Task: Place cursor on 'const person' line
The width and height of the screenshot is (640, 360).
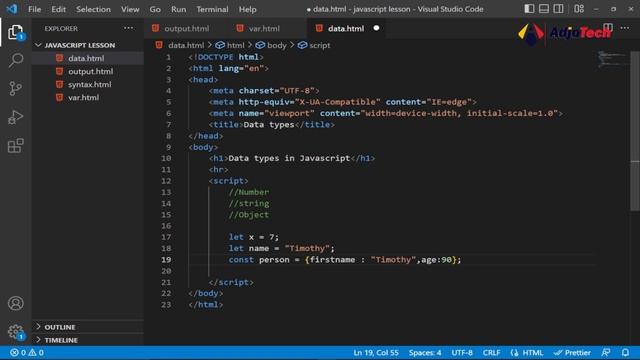Action: (344, 260)
